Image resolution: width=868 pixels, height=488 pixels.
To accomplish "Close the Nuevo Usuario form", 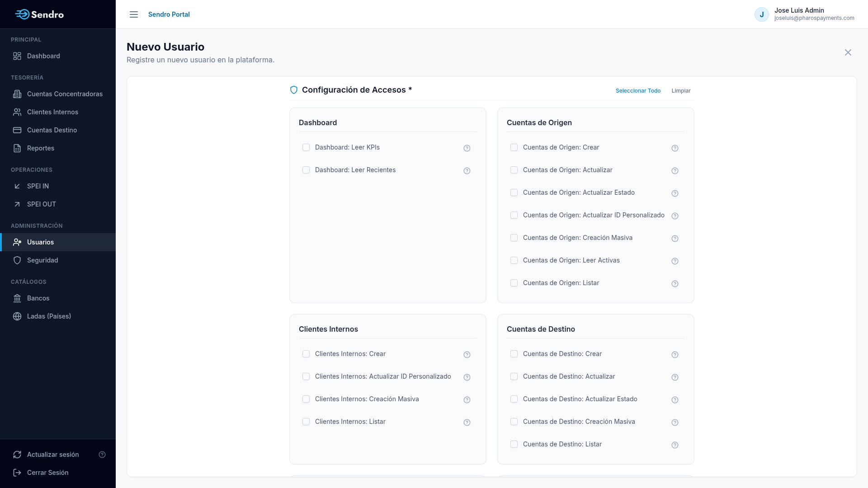I will [x=848, y=52].
